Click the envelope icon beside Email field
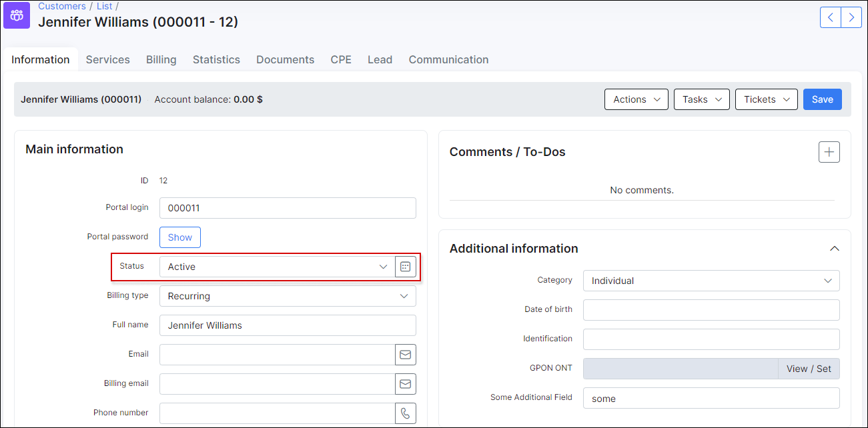 click(x=405, y=355)
